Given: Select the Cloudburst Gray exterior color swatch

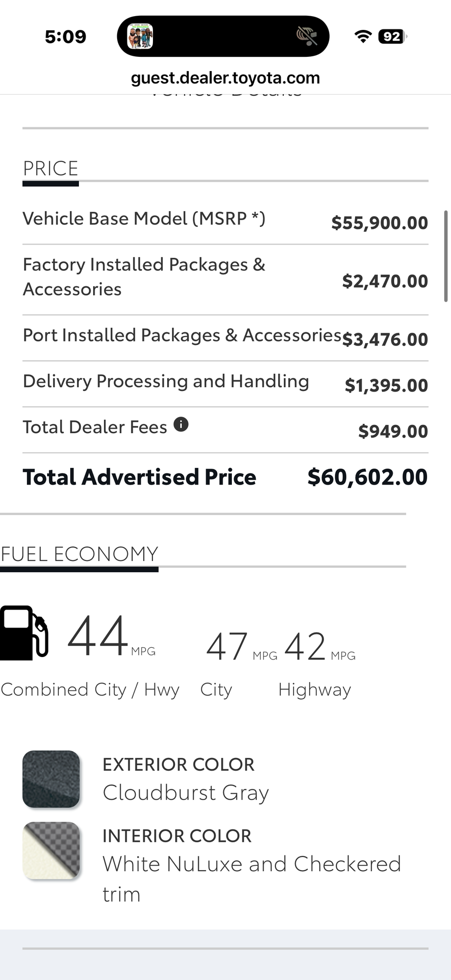Looking at the screenshot, I should click(51, 779).
